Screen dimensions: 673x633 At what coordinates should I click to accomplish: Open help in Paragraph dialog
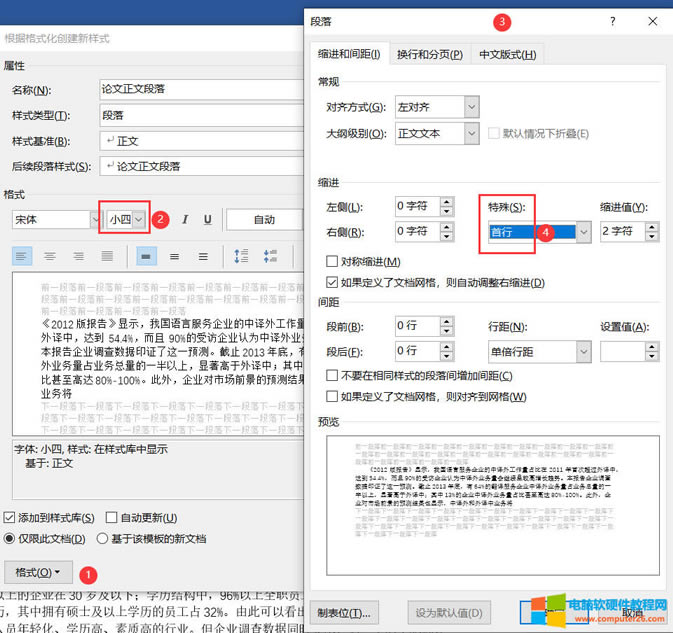point(612,21)
